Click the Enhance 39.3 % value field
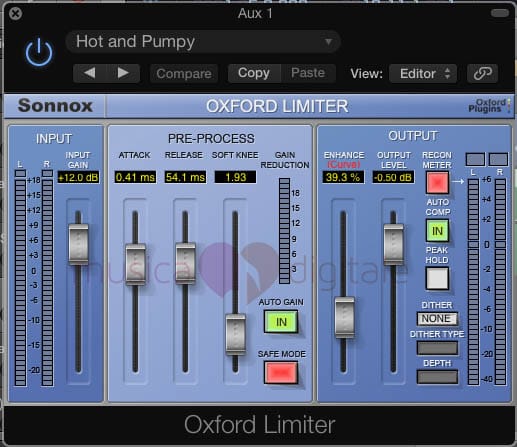 point(343,177)
